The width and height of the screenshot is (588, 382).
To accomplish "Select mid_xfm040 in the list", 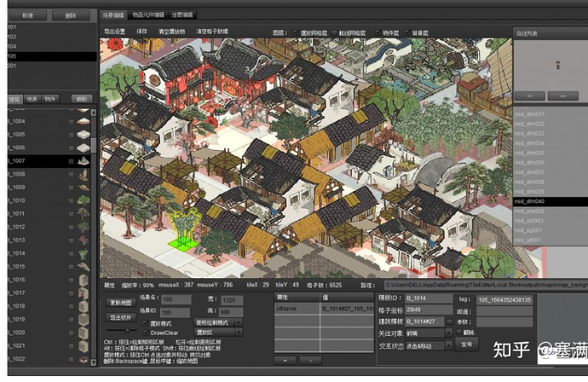I will [x=551, y=201].
